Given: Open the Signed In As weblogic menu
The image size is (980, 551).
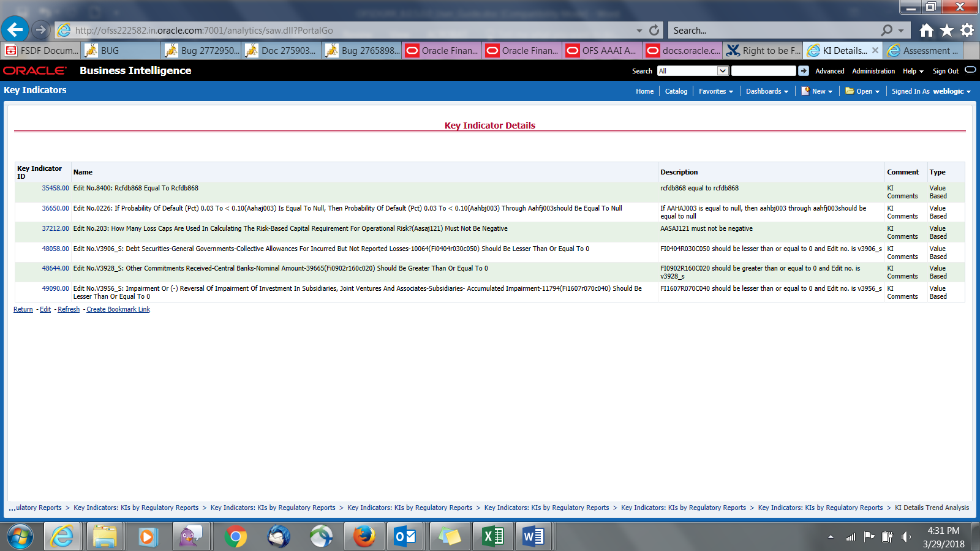Looking at the screenshot, I should click(x=931, y=91).
